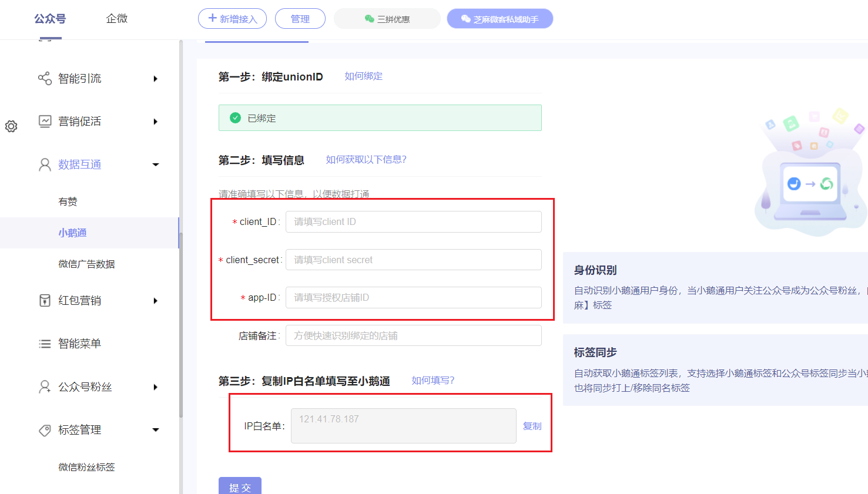Select the 芝麻微客私域助手 account tab
Screen dimensions: 868x494
click(x=500, y=19)
